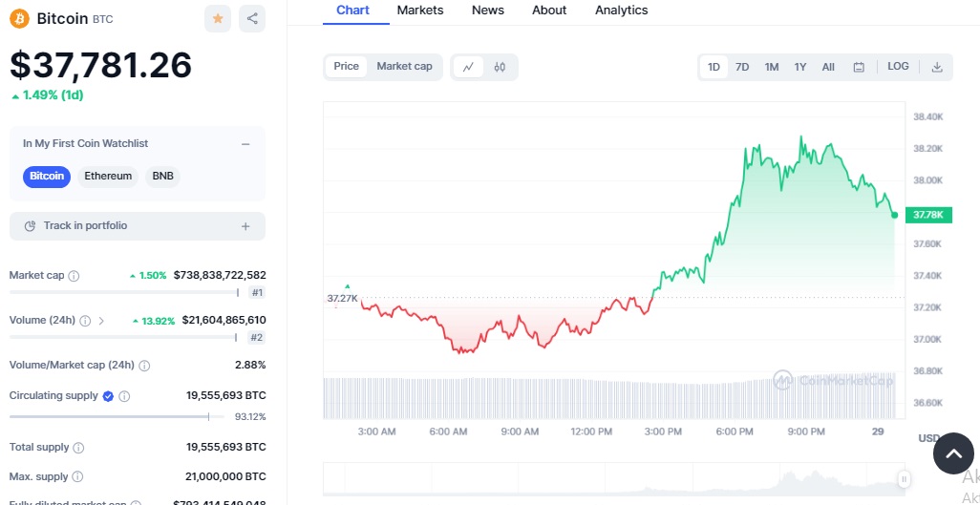Click the Bitcoin logo icon
Image resolution: width=980 pixels, height=505 pixels.
19,19
